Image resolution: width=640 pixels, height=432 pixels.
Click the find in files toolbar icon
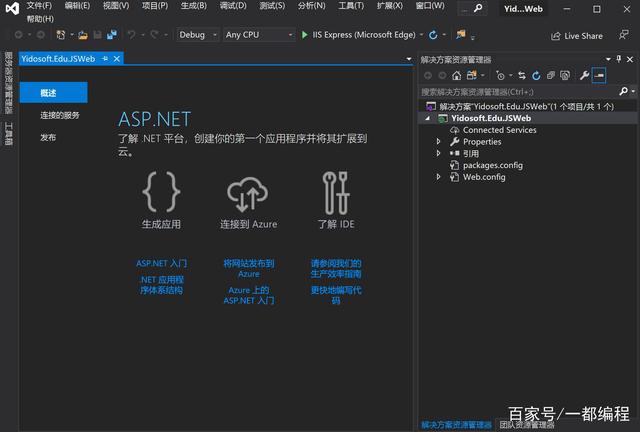click(x=461, y=35)
